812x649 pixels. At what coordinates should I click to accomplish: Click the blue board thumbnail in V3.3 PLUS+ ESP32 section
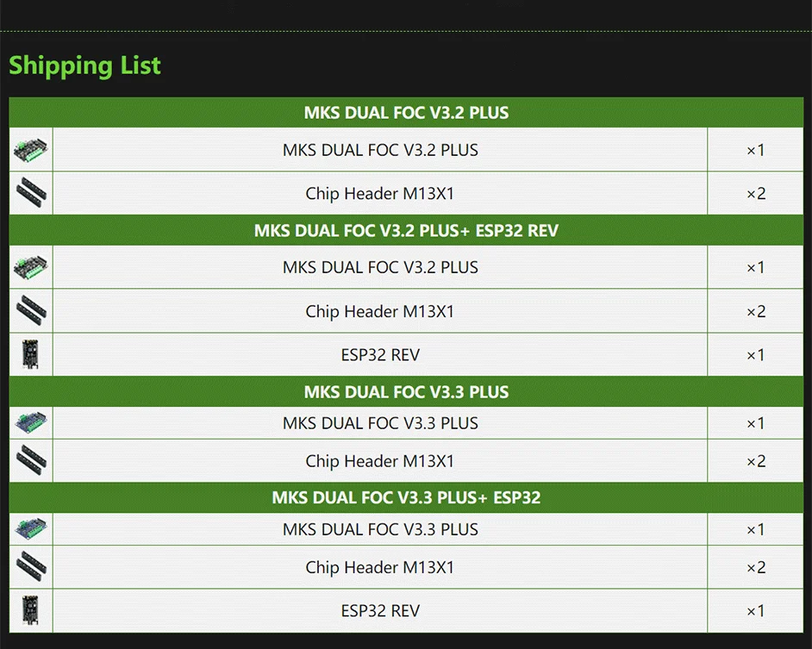31,529
